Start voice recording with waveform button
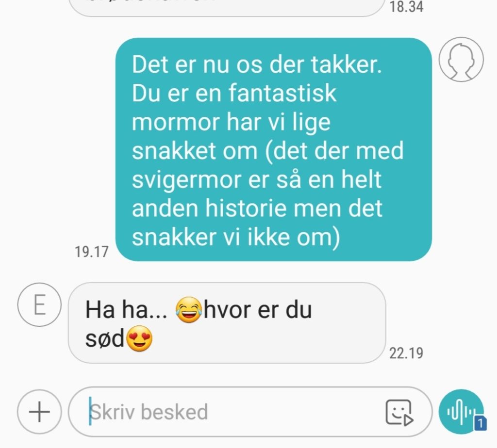497x448 pixels. pos(461,412)
